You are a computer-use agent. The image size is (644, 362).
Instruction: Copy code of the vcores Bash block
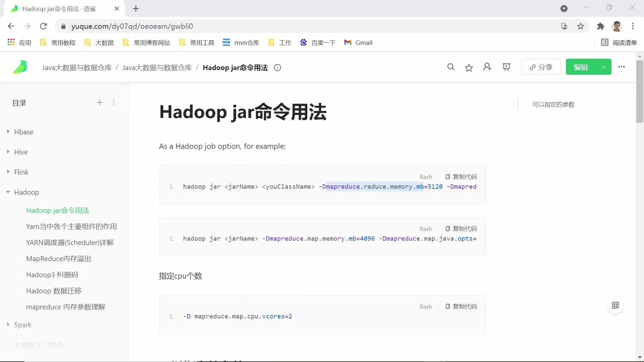pyautogui.click(x=461, y=306)
